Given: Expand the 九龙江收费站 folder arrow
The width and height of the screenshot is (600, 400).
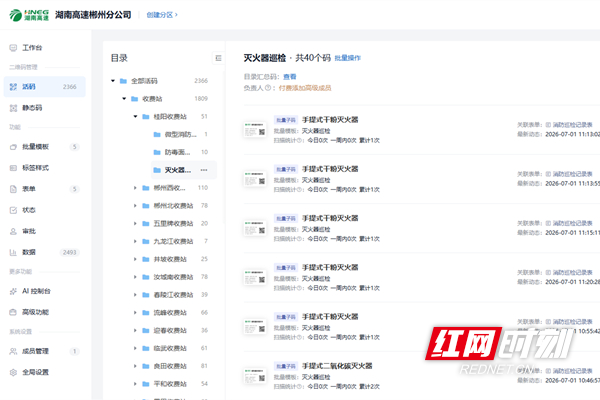Looking at the screenshot, I should click(135, 242).
